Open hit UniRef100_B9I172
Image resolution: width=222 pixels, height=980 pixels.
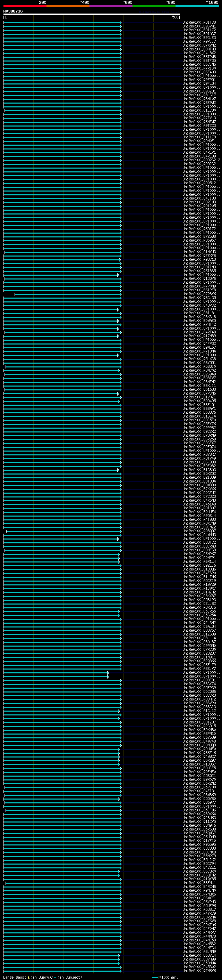pos(199,30)
